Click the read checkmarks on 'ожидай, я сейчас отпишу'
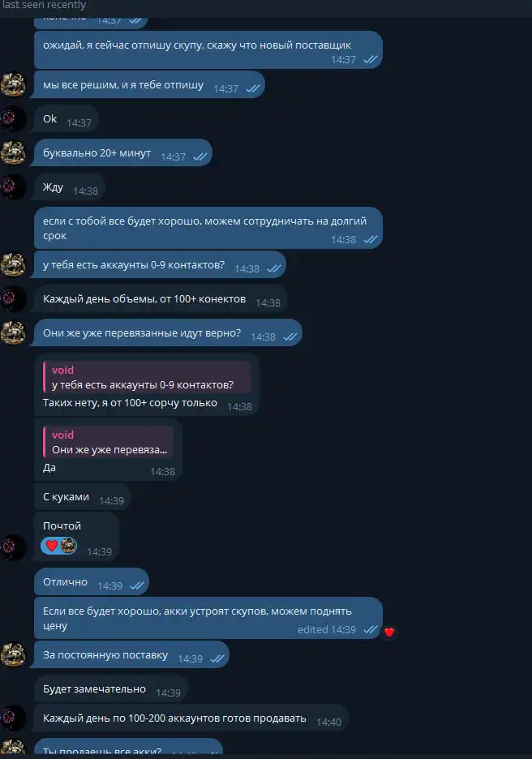 click(x=371, y=59)
